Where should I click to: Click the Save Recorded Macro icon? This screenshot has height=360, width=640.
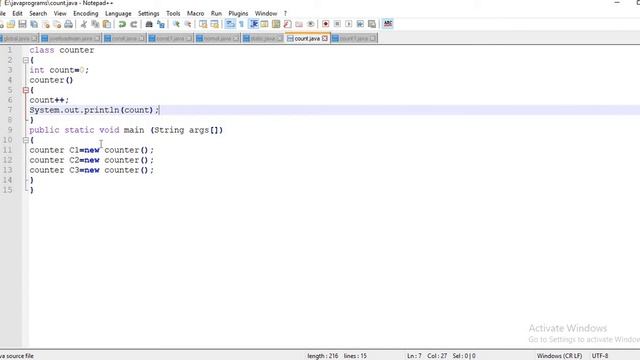coord(372,24)
